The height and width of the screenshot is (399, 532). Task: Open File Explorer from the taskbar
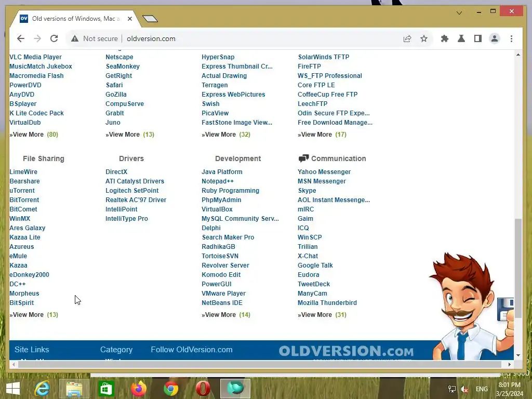pos(74,389)
